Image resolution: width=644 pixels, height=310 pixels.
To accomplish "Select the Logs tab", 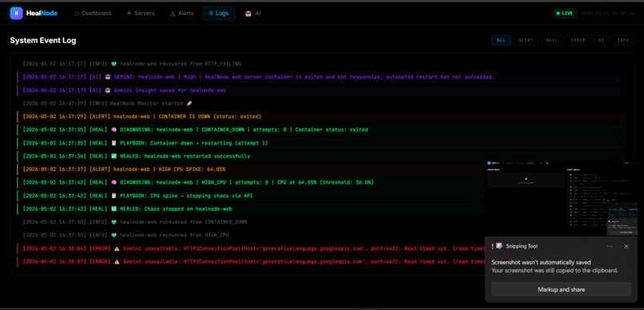I will pyautogui.click(x=218, y=13).
